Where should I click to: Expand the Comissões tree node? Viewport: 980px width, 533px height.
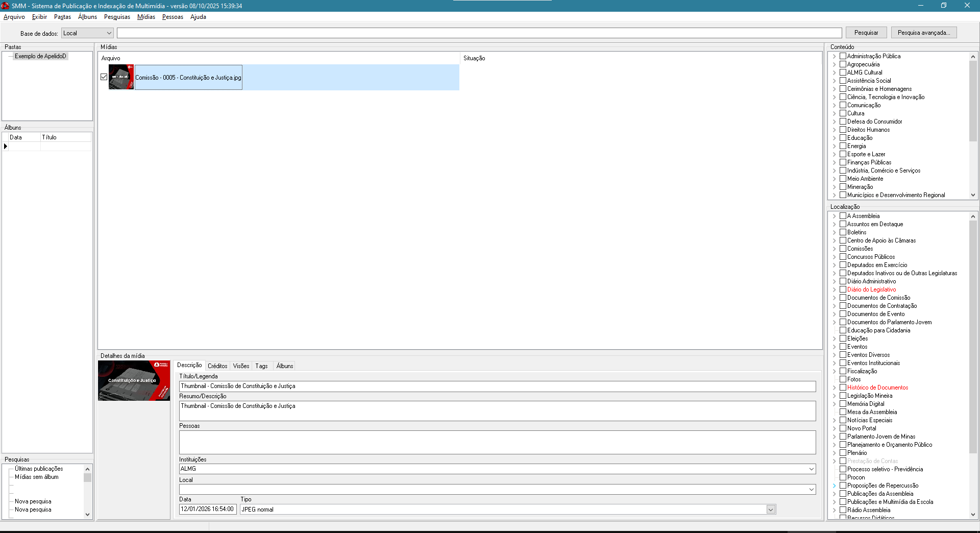(835, 249)
